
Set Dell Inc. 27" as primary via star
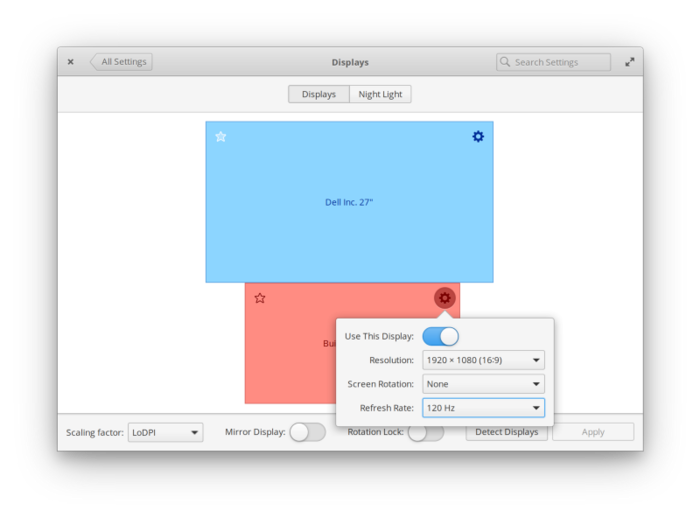pyautogui.click(x=221, y=136)
